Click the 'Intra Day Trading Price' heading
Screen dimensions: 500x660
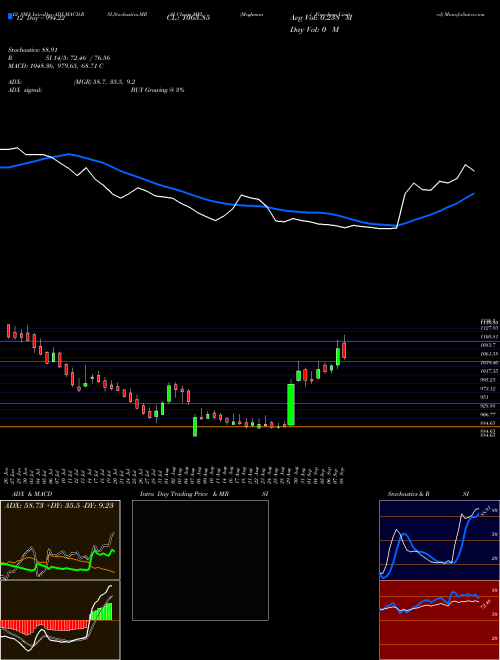click(x=174, y=494)
